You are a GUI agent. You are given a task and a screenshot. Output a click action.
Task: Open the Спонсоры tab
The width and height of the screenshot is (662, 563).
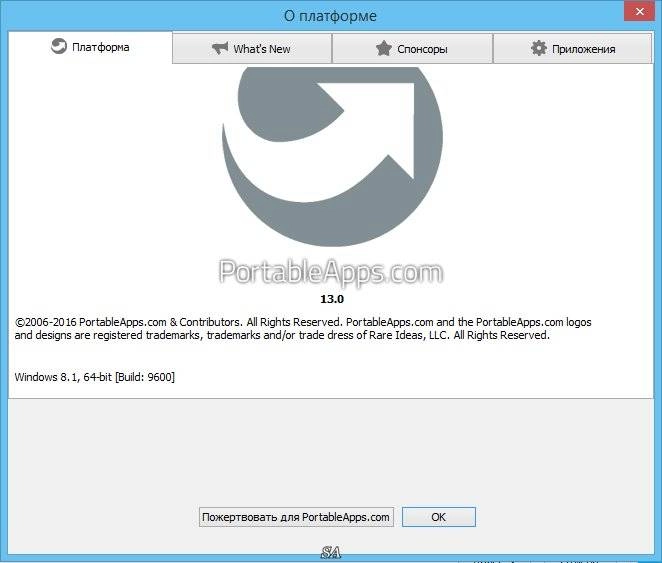pos(412,49)
